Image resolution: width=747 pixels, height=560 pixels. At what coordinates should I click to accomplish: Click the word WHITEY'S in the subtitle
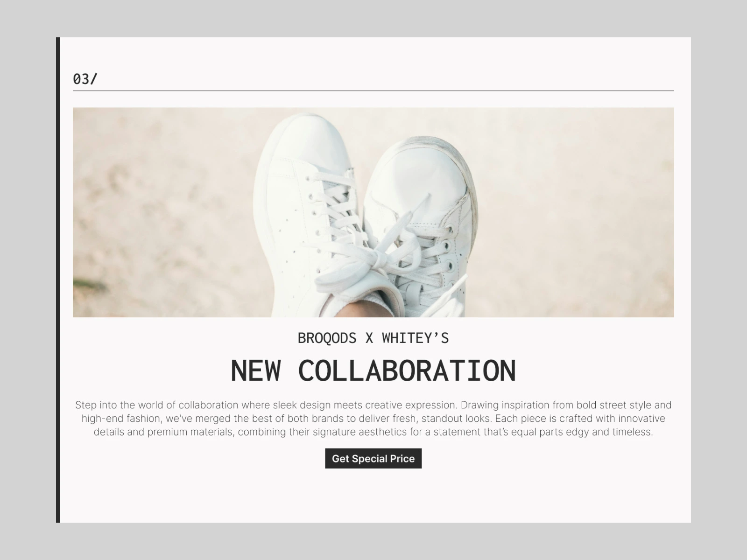[416, 338]
